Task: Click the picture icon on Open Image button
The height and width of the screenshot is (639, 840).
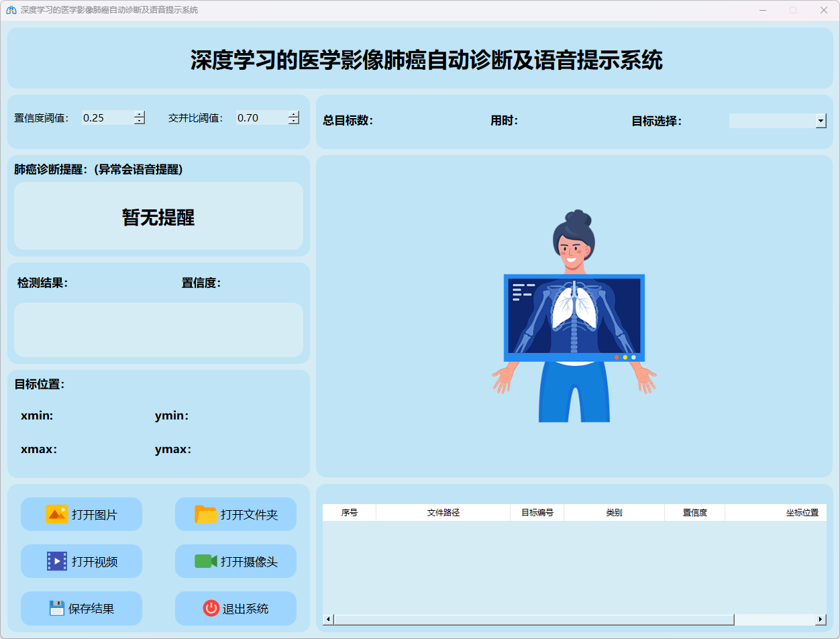Action: [56, 514]
